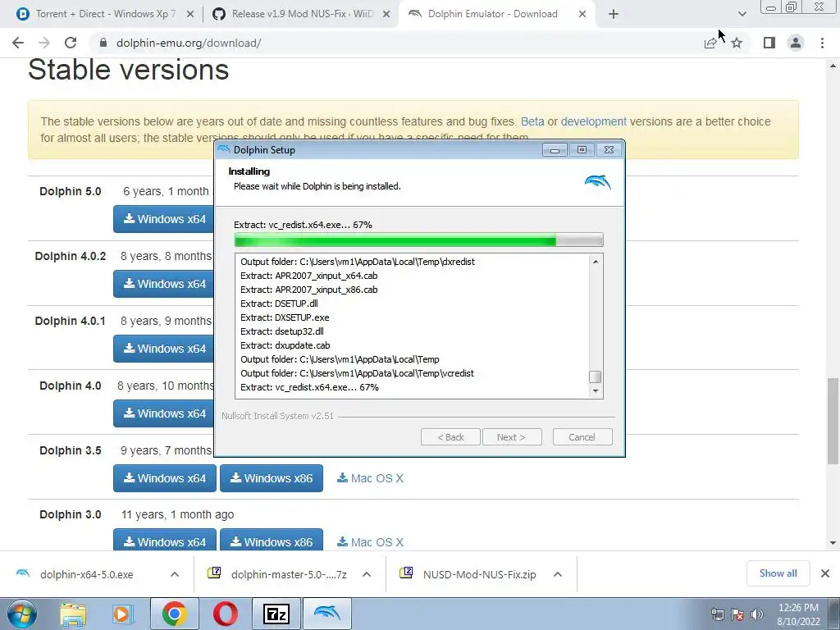The width and height of the screenshot is (840, 630).
Task: Select log line Extract: dxupdate.cab
Action: pyautogui.click(x=285, y=345)
